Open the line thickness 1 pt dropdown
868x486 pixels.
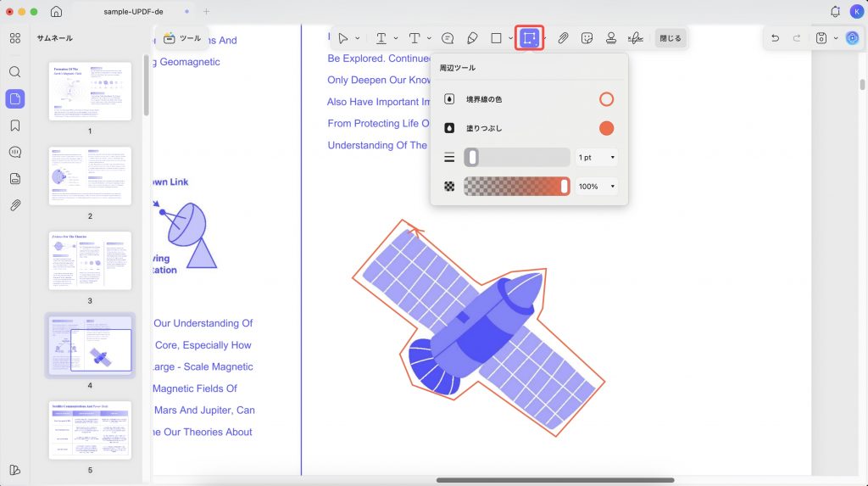tap(597, 158)
